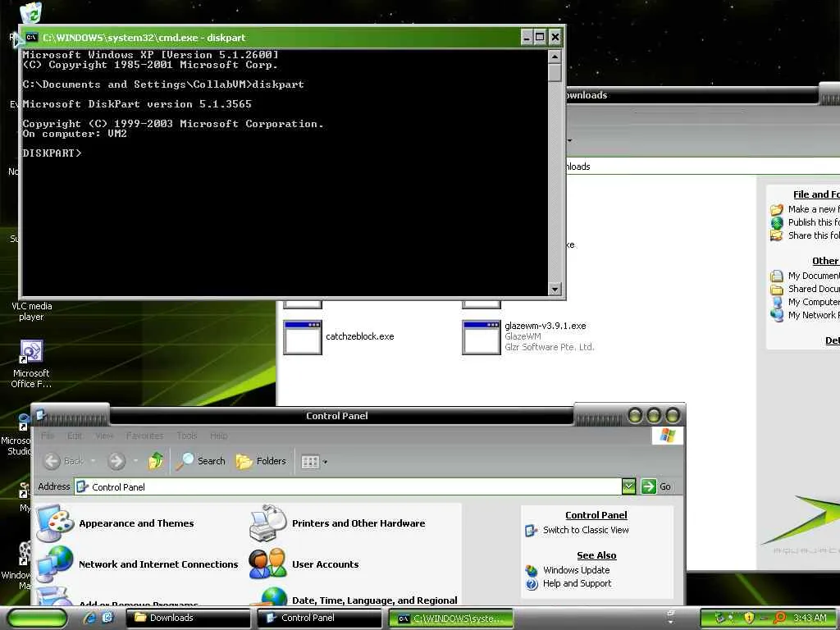Open the Help menu in Control Panel

tap(218, 436)
